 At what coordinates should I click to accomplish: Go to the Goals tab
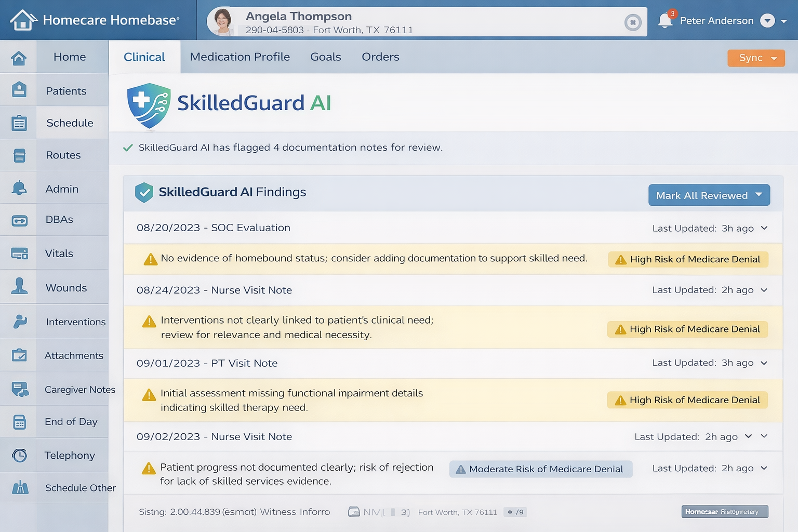pyautogui.click(x=326, y=57)
